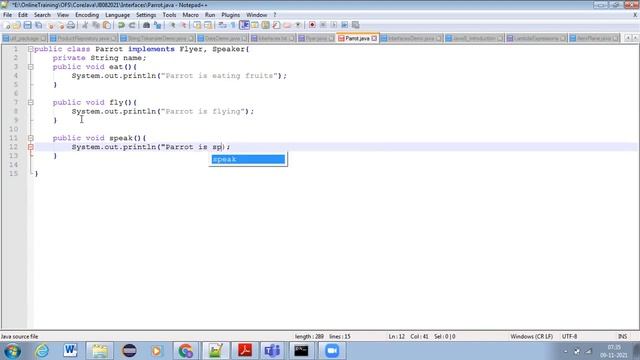Open Microsoft Teams from taskbar
Viewport: 640px width, 360px height.
pyautogui.click(x=272, y=351)
